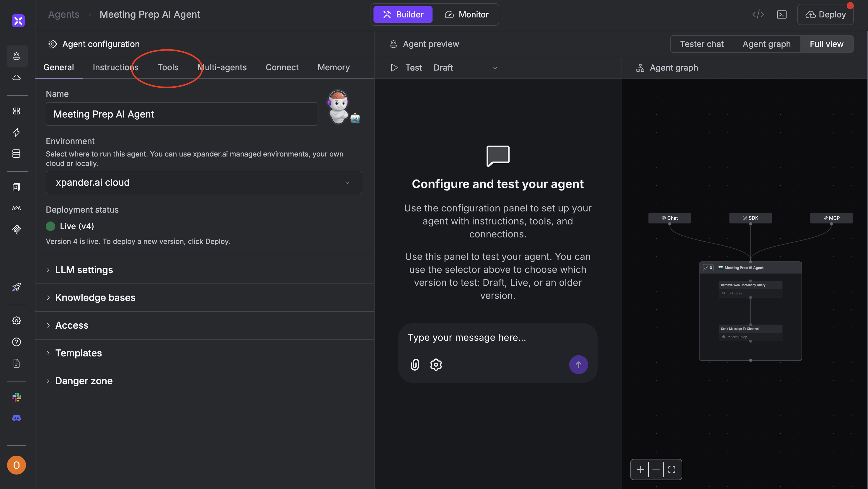Click the Slack icon in left sidebar
This screenshot has width=868, height=489.
point(17,397)
